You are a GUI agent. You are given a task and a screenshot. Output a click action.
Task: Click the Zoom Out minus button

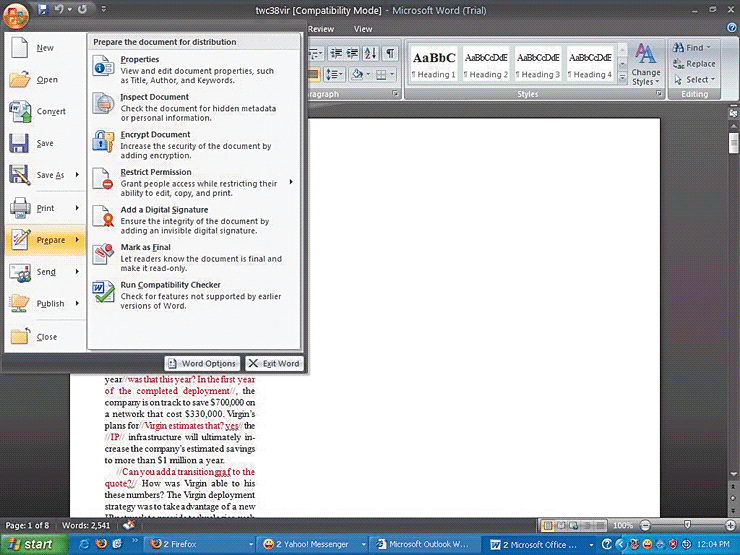(645, 525)
